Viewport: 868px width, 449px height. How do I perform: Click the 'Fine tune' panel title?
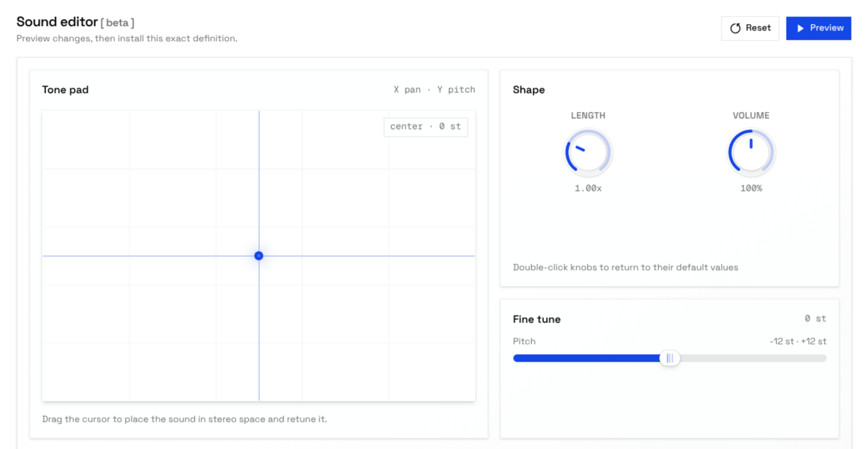537,319
